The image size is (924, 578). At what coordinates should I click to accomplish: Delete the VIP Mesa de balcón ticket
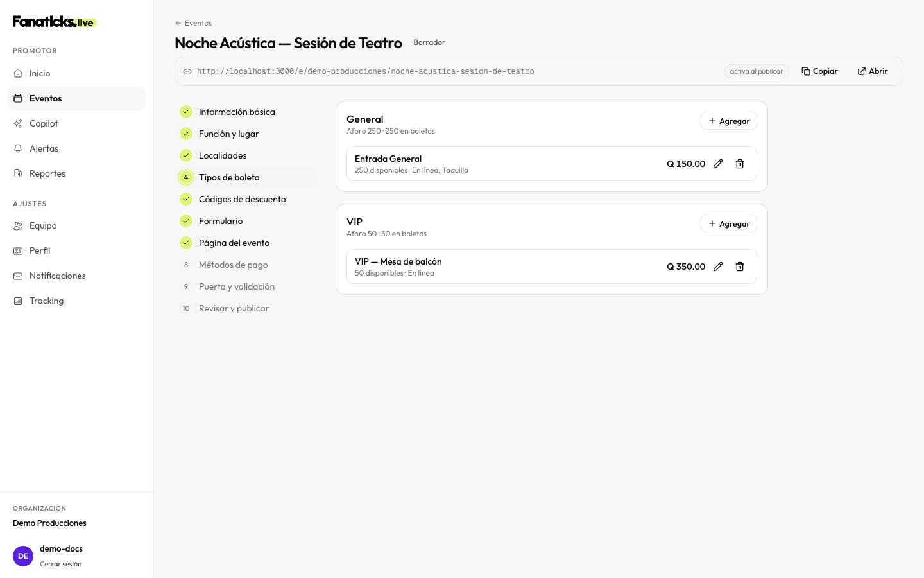pos(740,267)
